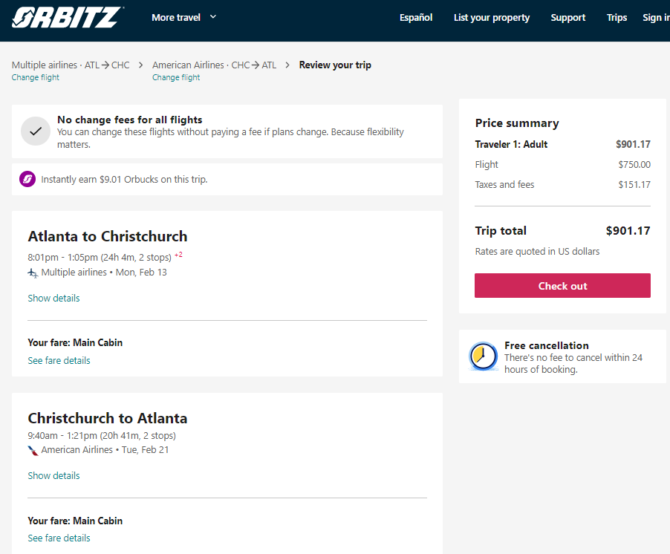The height and width of the screenshot is (554, 670).
Task: Open the More travel dropdown
Action: [x=184, y=17]
